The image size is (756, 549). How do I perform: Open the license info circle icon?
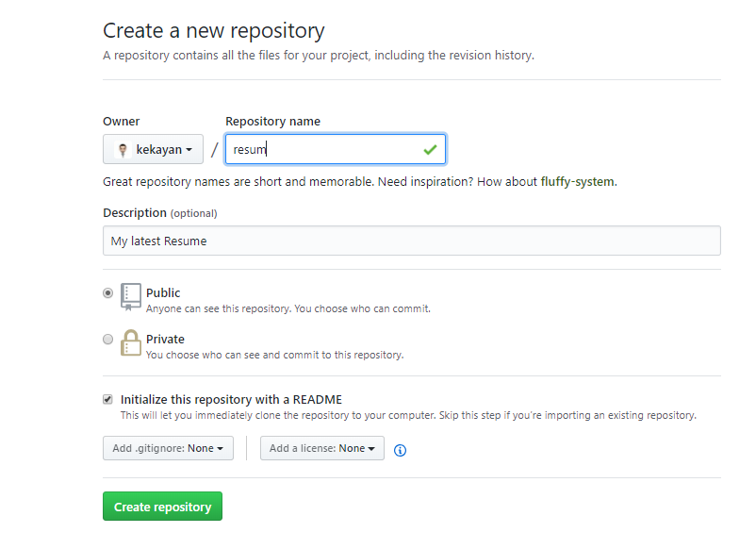(401, 450)
